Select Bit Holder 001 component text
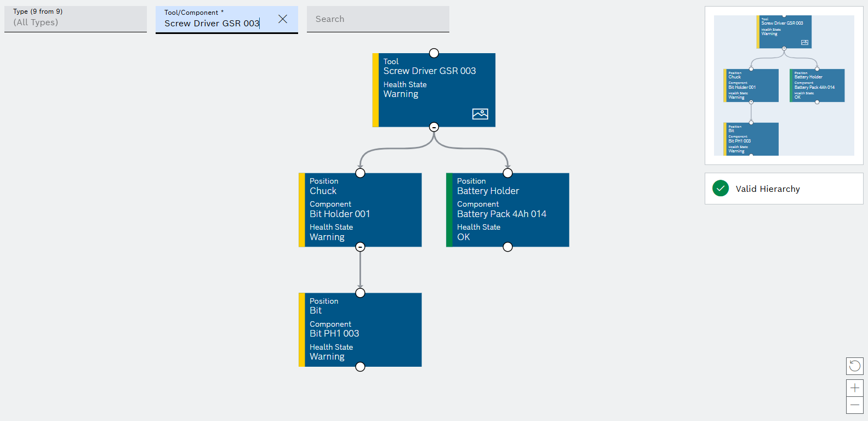Image resolution: width=868 pixels, height=421 pixels. point(340,214)
